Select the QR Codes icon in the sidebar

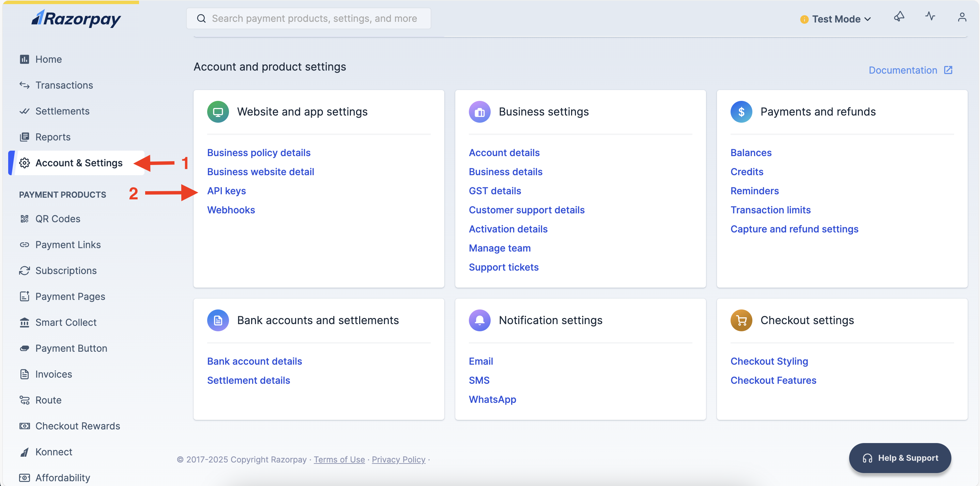24,218
